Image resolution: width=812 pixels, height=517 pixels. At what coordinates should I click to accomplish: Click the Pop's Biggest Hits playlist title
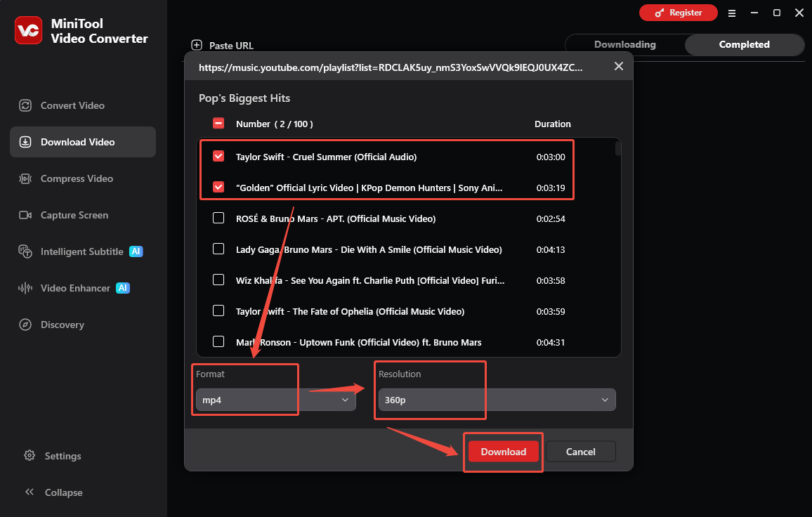click(244, 98)
